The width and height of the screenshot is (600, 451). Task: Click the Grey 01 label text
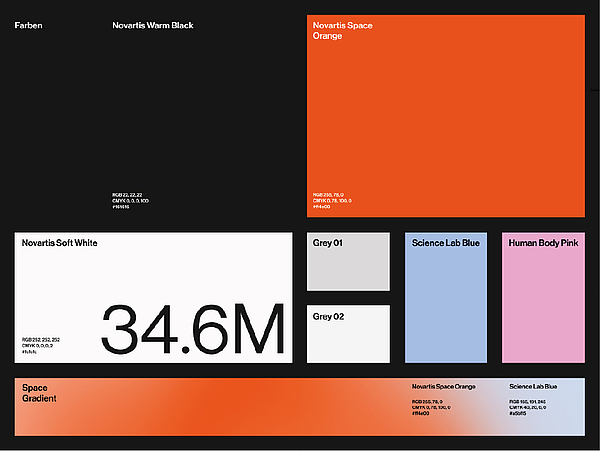(x=328, y=243)
